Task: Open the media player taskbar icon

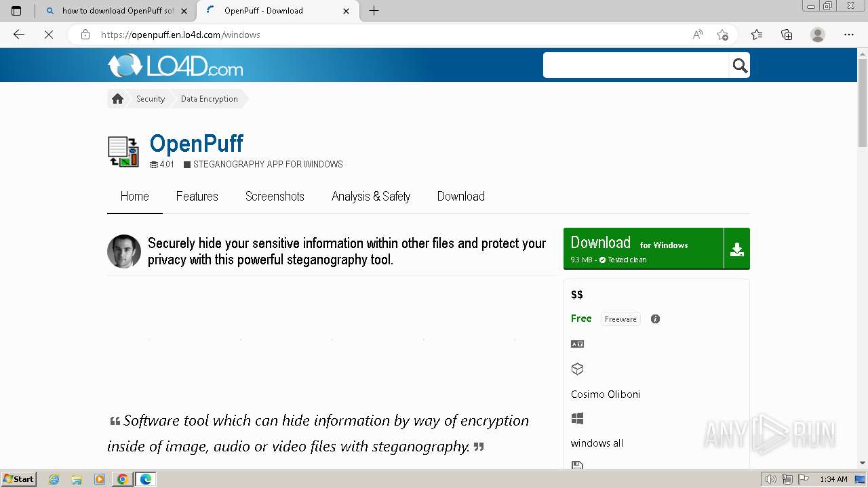Action: (100, 479)
